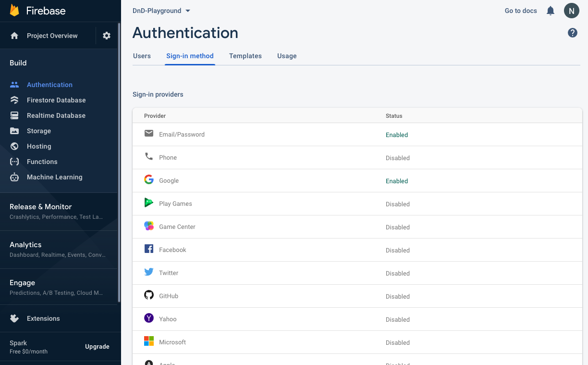Viewport: 588px width, 365px height.
Task: Click the Play Games provider icon
Action: click(x=149, y=202)
